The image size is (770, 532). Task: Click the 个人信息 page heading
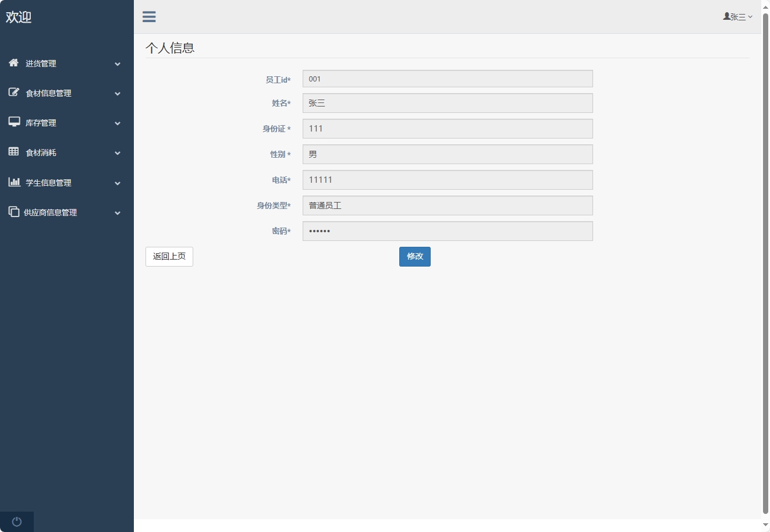pos(170,48)
